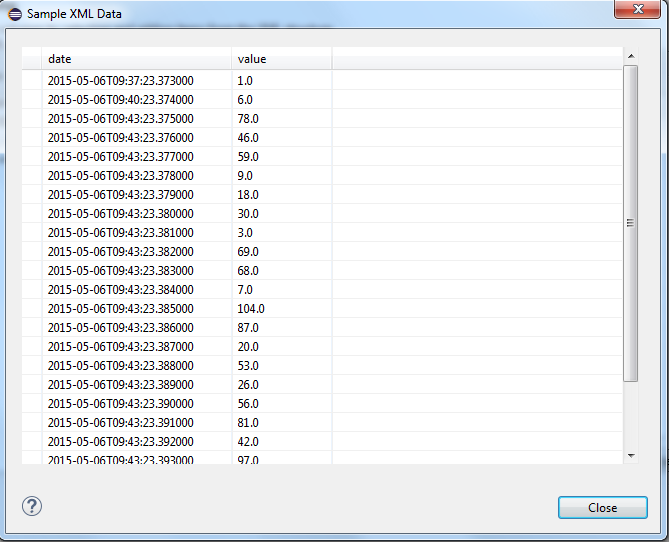Select date 2015-05-06T09:43:23.388000
The width and height of the screenshot is (669, 542).
tap(121, 366)
